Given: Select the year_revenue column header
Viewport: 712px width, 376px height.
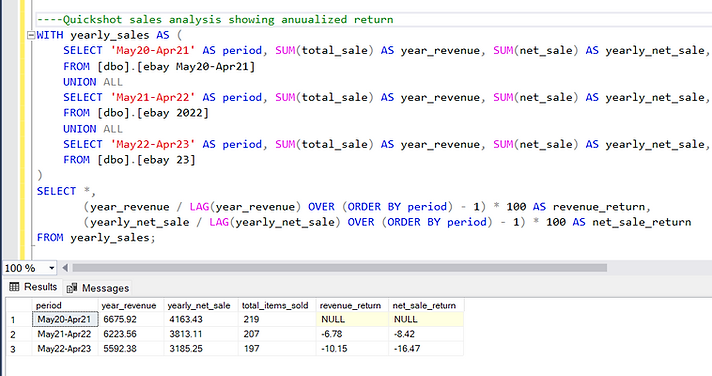Looking at the screenshot, I should pyautogui.click(x=131, y=305).
